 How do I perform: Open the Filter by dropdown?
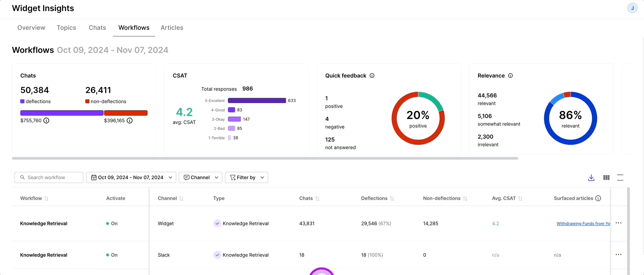coord(246,178)
